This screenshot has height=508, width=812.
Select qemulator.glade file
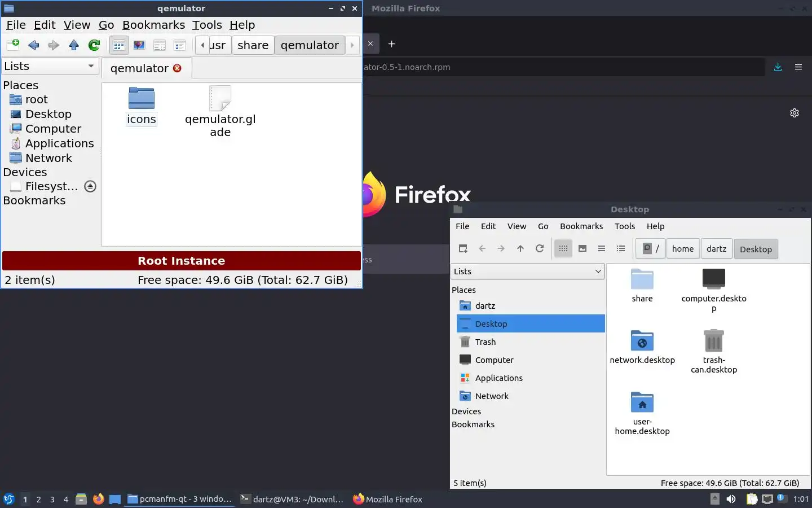(220, 112)
